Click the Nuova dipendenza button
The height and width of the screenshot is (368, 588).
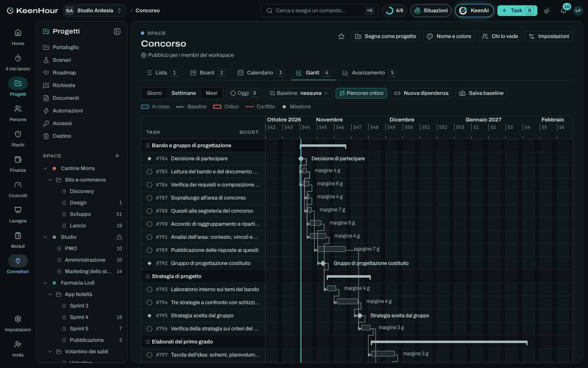(x=421, y=93)
